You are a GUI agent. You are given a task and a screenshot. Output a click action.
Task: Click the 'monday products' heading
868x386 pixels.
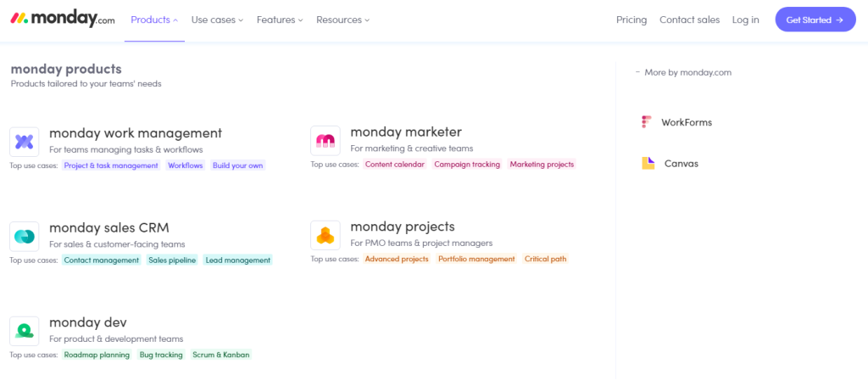66,70
